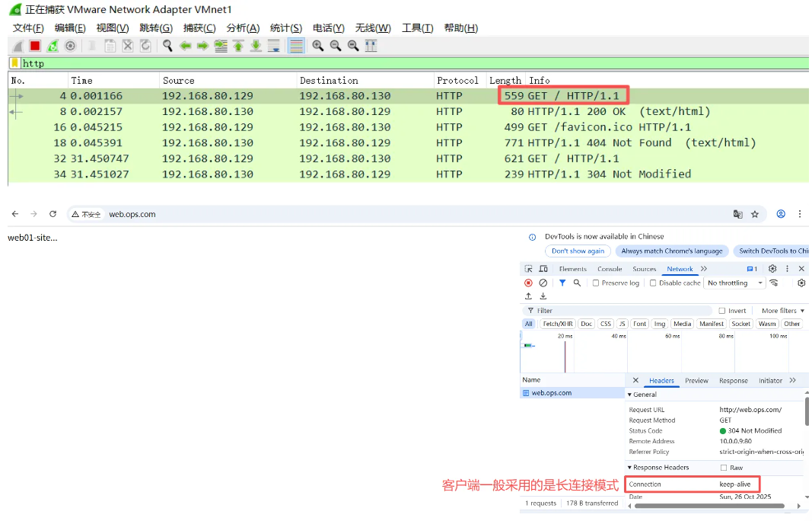Image resolution: width=812 pixels, height=521 pixels.
Task: Click the Don't show again button
Action: [x=578, y=251]
